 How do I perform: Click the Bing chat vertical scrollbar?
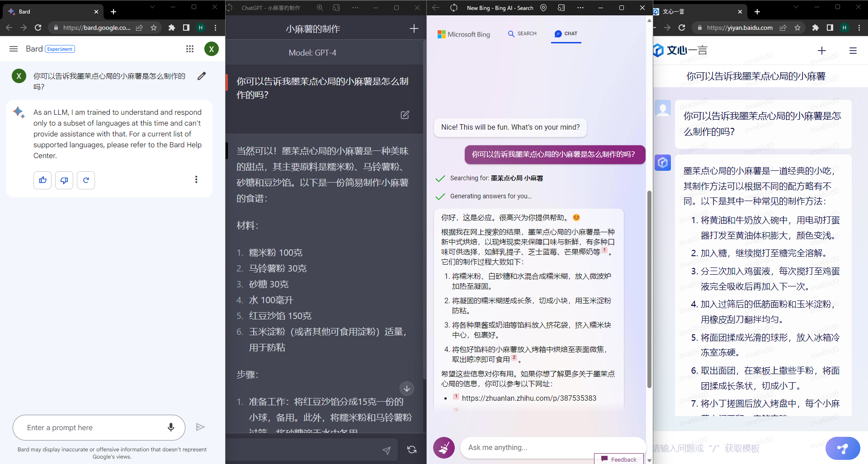click(649, 289)
